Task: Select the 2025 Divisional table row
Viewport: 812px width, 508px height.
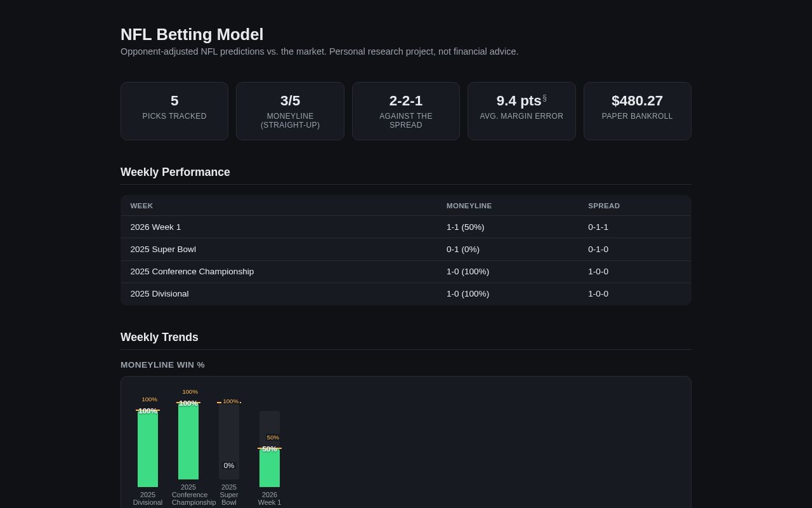Action: [406, 293]
